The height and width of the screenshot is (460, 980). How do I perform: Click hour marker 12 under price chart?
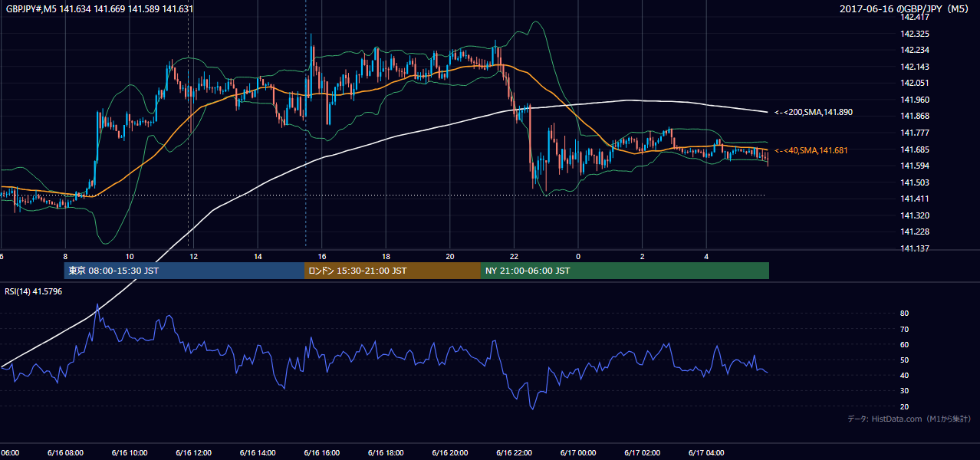(194, 256)
